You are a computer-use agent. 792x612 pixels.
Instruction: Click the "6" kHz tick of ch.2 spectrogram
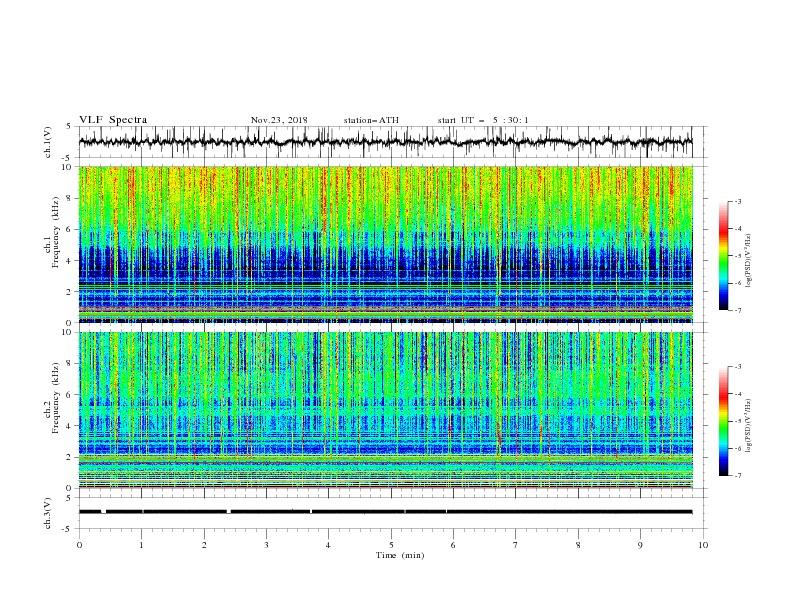coord(70,395)
